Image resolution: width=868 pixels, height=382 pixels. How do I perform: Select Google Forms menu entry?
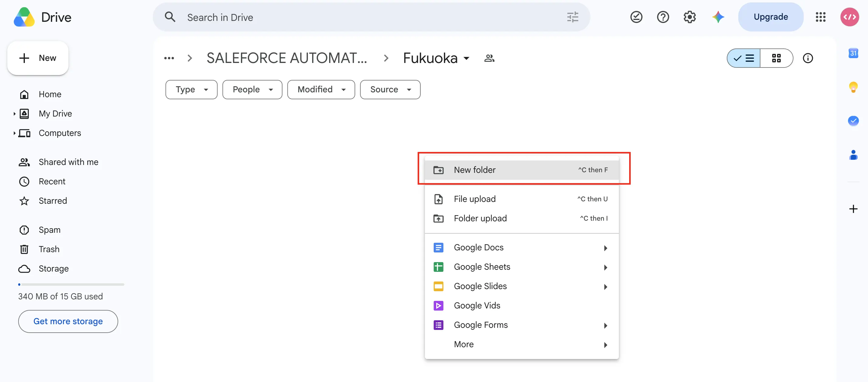point(522,325)
